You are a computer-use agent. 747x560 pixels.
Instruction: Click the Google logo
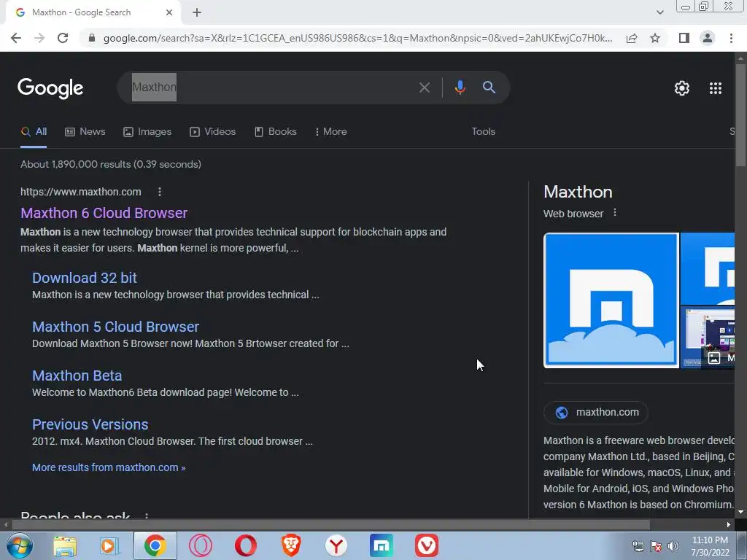click(50, 88)
